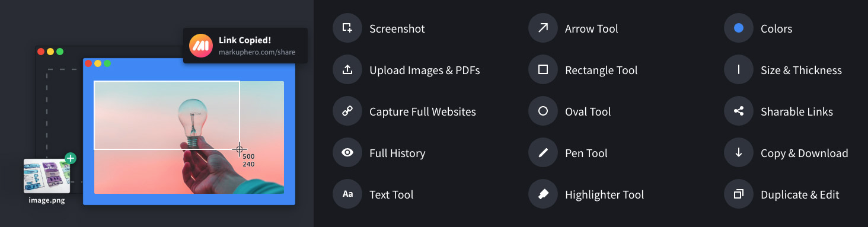Select the Rectangle Tool square icon
Screen dimensions: 868x227
coord(543,70)
